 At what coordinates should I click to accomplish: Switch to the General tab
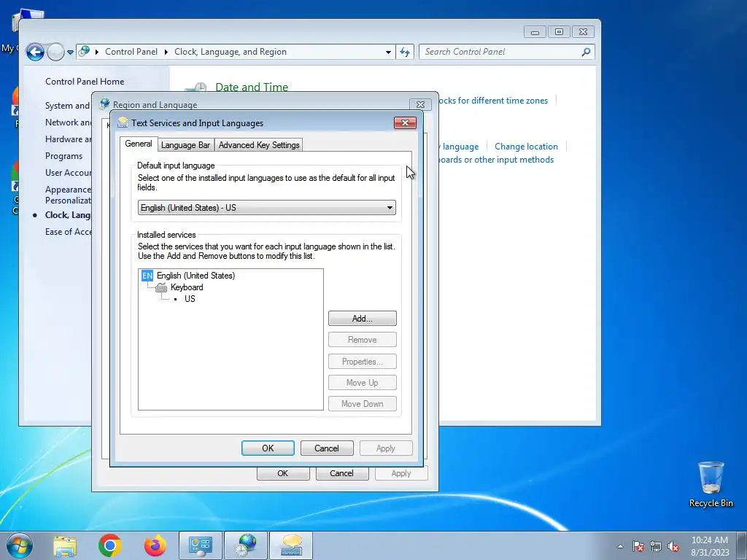click(139, 144)
